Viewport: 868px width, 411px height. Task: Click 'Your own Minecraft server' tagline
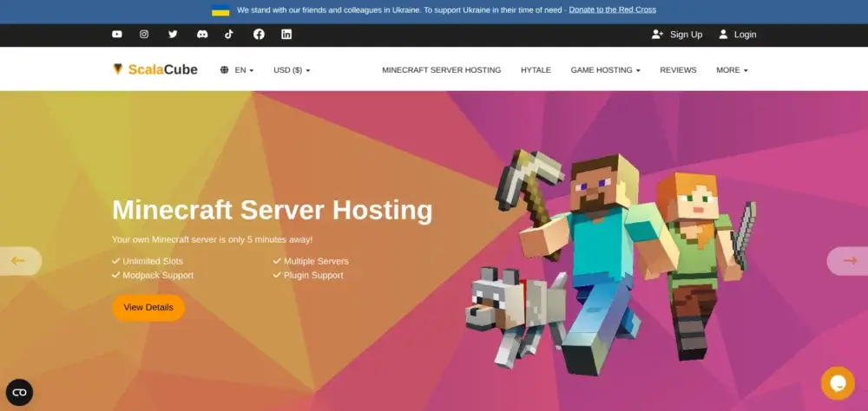212,239
